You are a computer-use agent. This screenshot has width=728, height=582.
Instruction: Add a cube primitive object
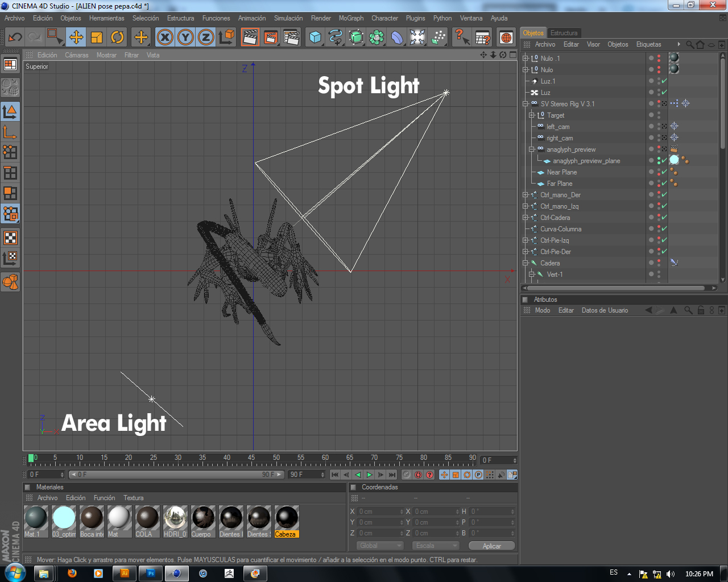tap(315, 38)
